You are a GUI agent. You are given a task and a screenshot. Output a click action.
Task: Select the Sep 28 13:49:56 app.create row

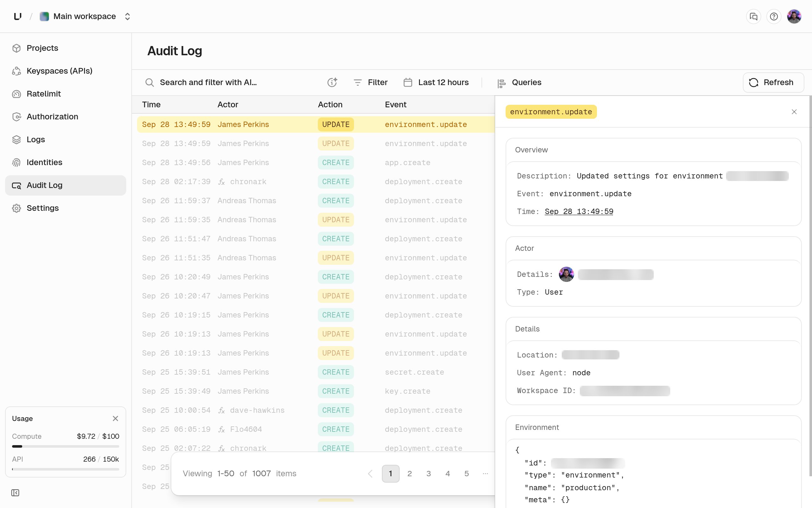315,163
